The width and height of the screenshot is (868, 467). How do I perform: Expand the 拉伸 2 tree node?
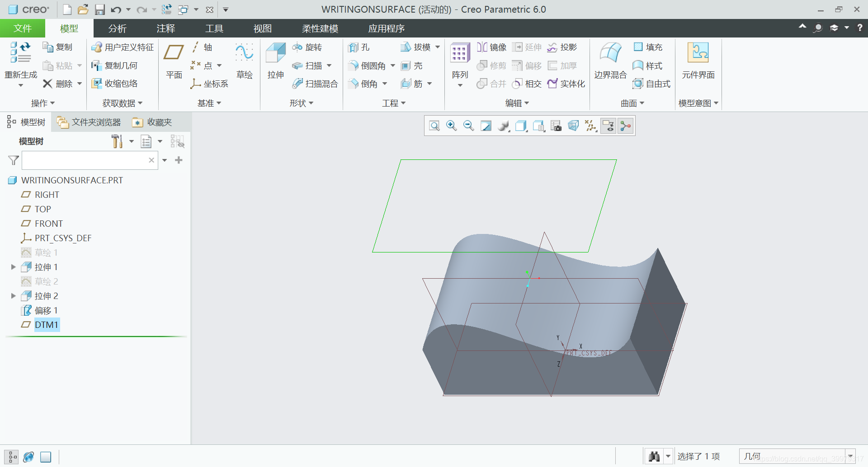pos(13,296)
